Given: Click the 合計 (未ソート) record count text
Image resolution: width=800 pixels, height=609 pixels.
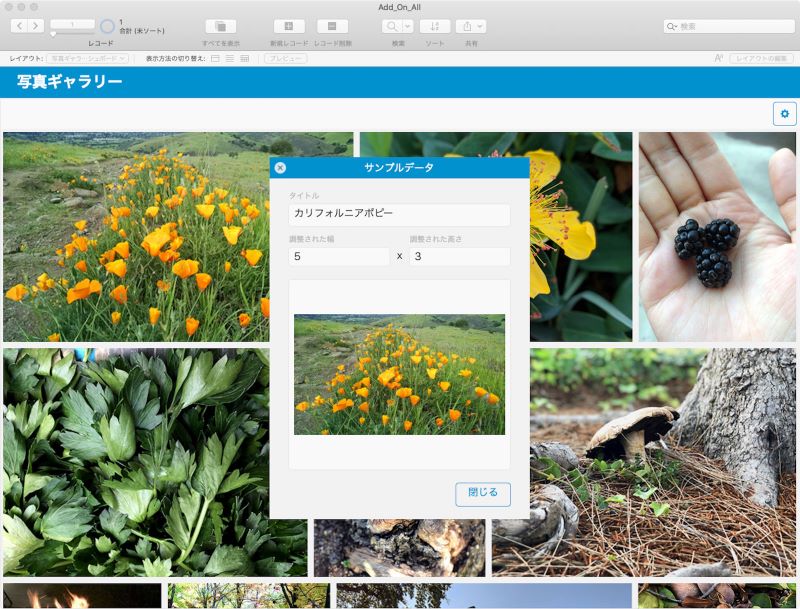Looking at the screenshot, I should click(142, 31).
